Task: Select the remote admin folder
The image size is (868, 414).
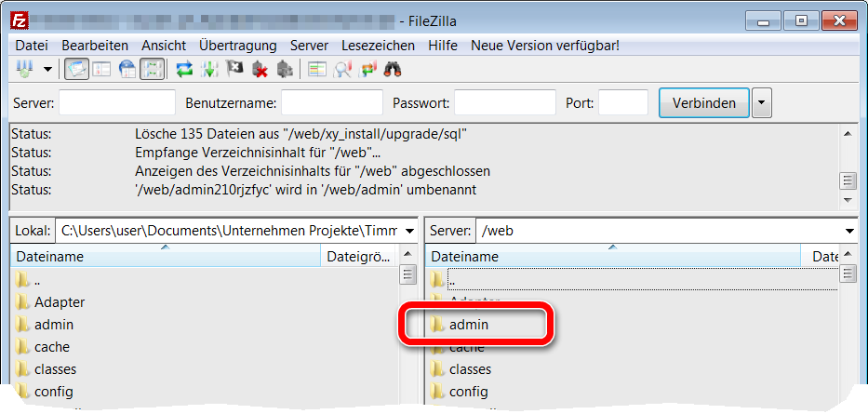Action: pos(468,325)
